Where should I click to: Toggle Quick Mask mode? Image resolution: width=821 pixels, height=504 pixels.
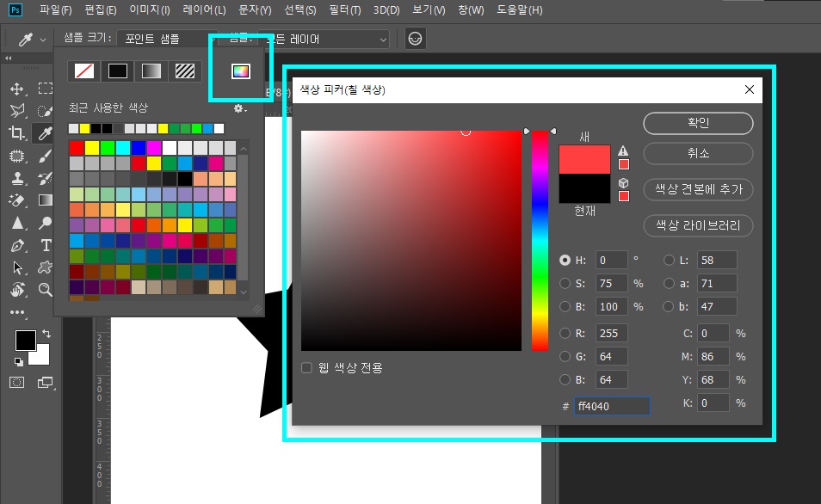[16, 383]
